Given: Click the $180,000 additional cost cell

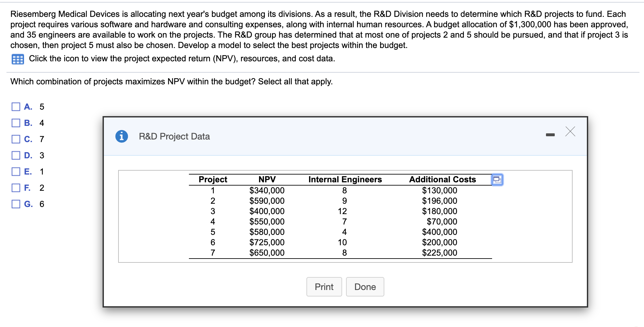Looking at the screenshot, I should click(x=440, y=211).
